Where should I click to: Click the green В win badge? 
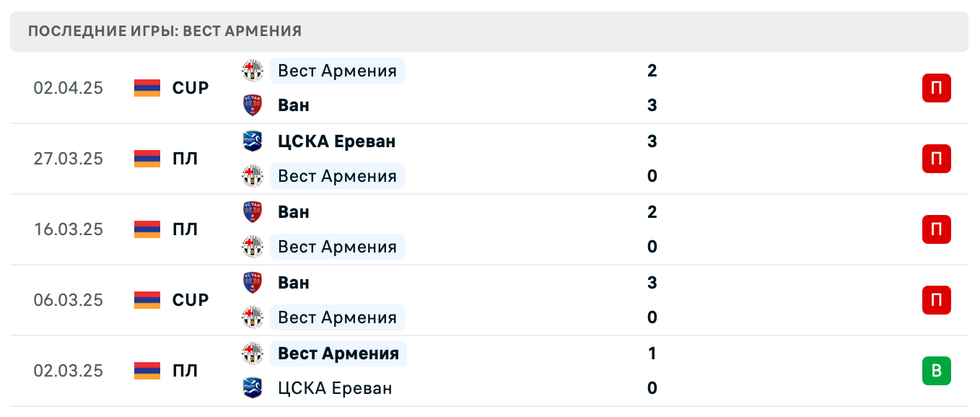point(936,371)
